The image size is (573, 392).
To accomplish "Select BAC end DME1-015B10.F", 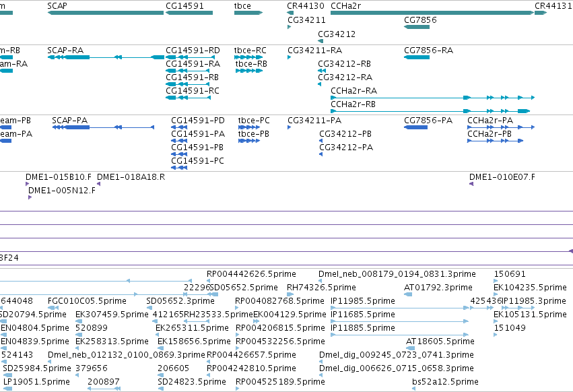I will 59,177.
